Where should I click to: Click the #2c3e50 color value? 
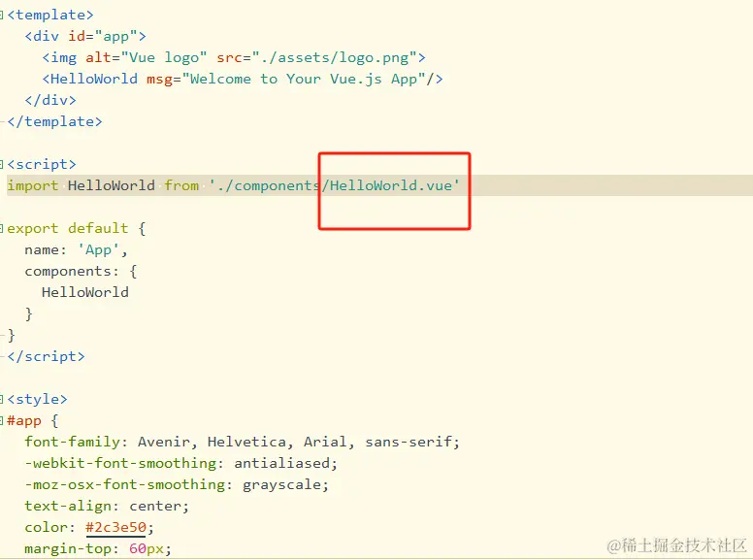coord(115,527)
